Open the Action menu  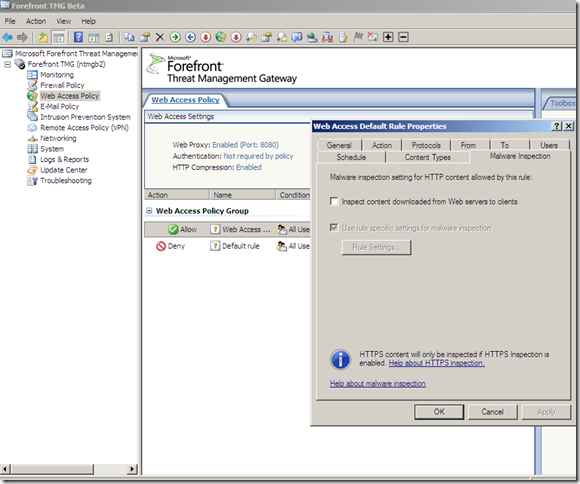pyautogui.click(x=36, y=21)
